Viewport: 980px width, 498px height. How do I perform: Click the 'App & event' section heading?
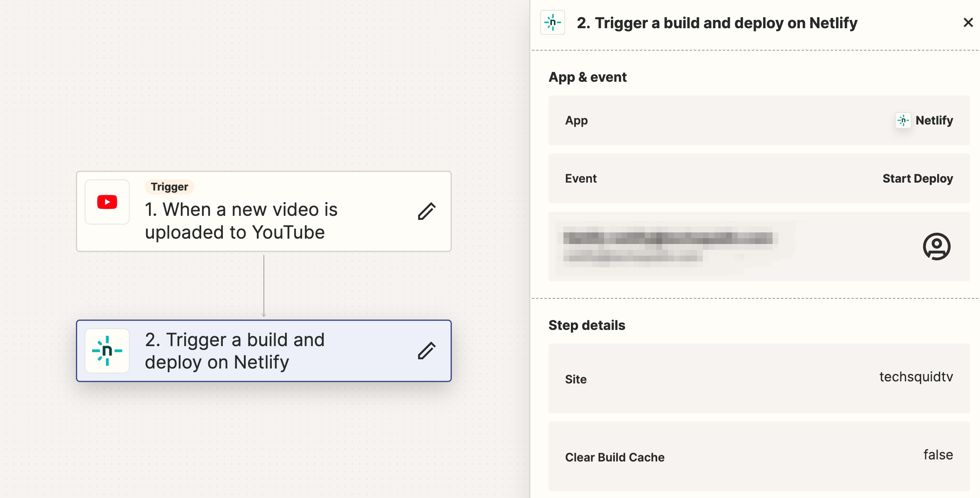point(587,77)
